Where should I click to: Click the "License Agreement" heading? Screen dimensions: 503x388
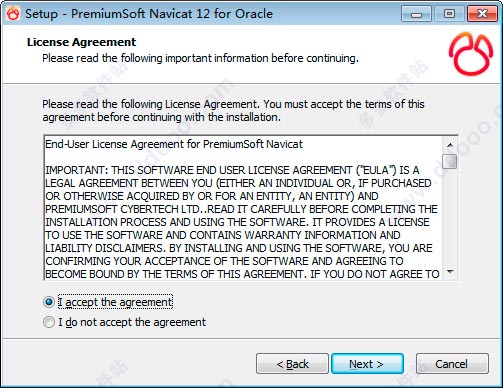(x=81, y=42)
